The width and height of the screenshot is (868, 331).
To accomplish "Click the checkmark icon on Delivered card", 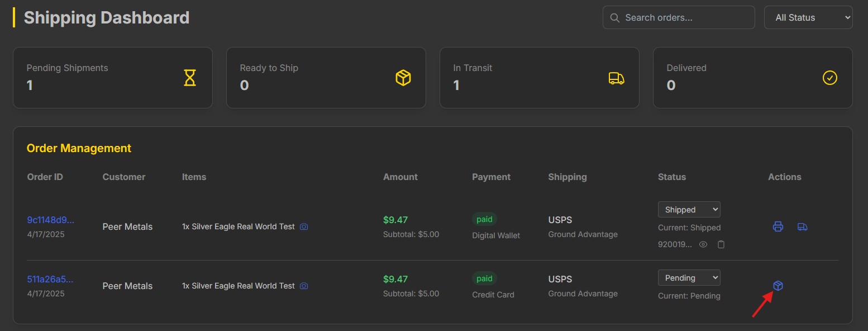I will tap(830, 78).
